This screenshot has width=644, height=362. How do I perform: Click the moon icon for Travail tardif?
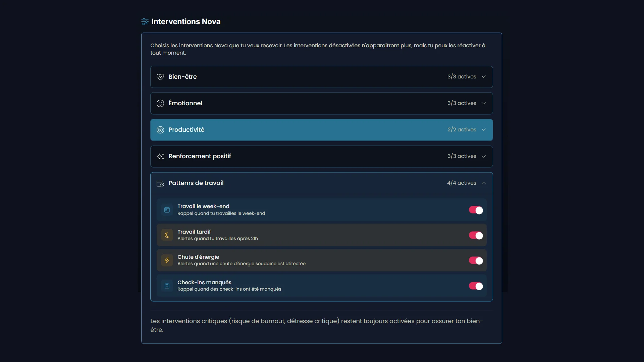click(167, 235)
